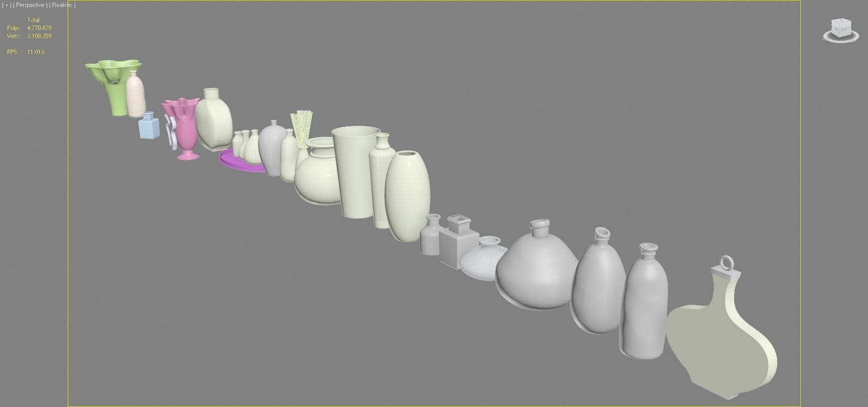The height and width of the screenshot is (407, 868).
Task: Open the Perspective viewport view menu
Action: [30, 5]
